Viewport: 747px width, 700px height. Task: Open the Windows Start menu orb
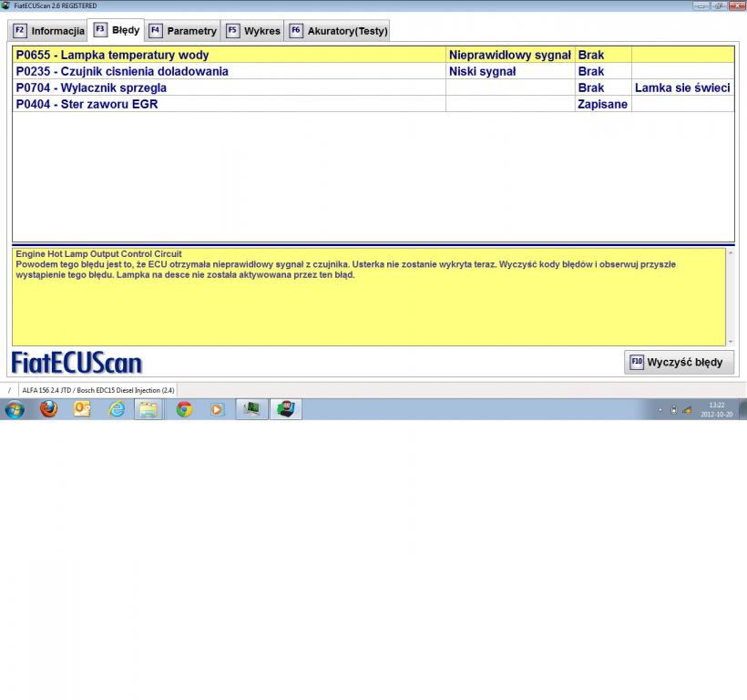(x=15, y=409)
